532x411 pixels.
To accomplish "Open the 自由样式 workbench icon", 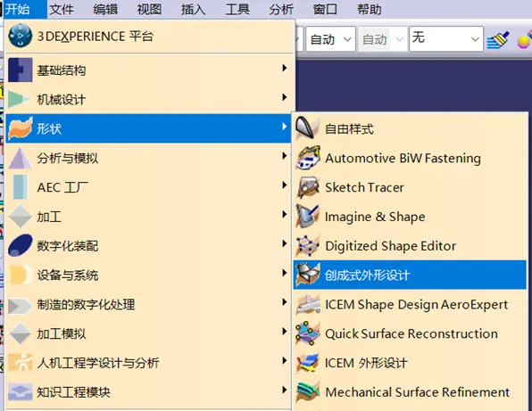I will pyautogui.click(x=308, y=128).
